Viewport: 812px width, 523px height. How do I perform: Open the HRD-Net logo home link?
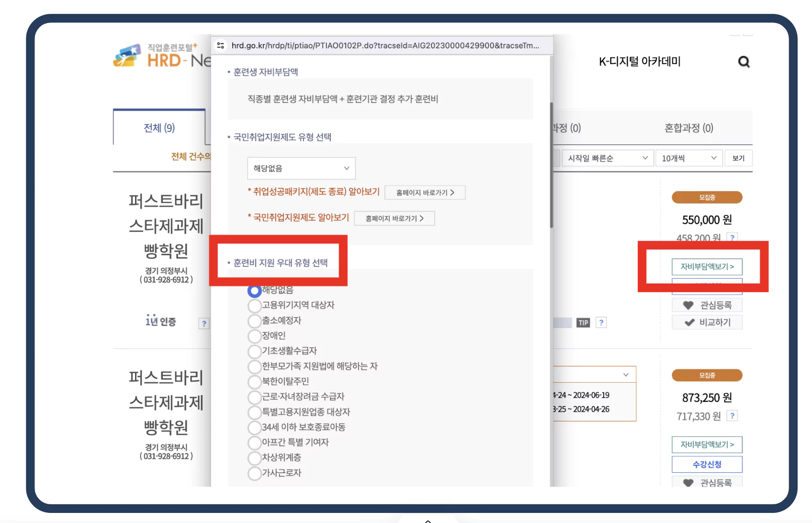pos(162,56)
